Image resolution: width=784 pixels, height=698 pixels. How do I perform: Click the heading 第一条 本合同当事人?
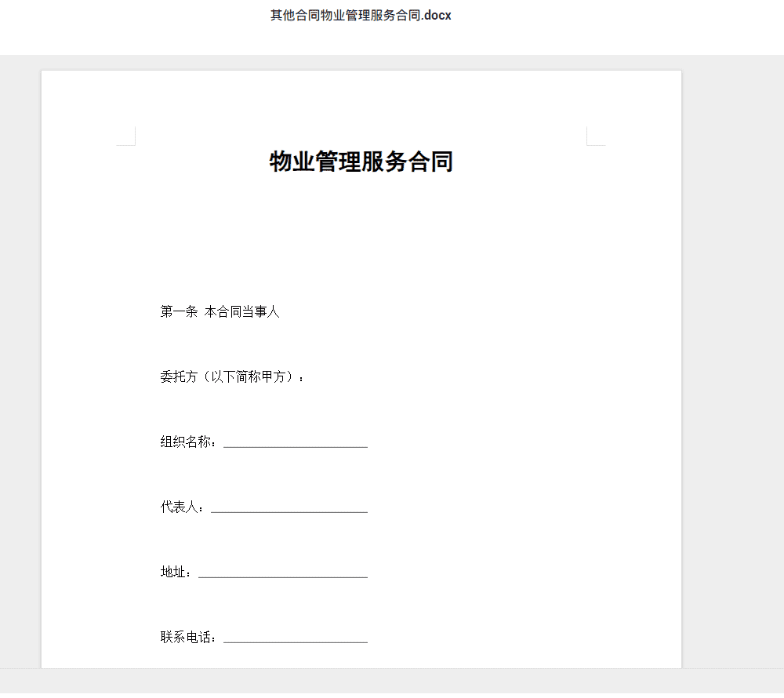pos(220,311)
